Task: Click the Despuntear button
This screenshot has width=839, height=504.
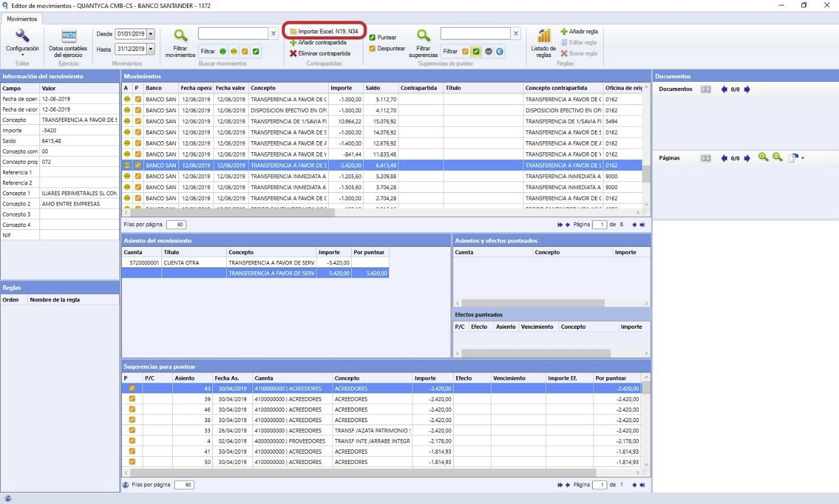Action: (387, 49)
